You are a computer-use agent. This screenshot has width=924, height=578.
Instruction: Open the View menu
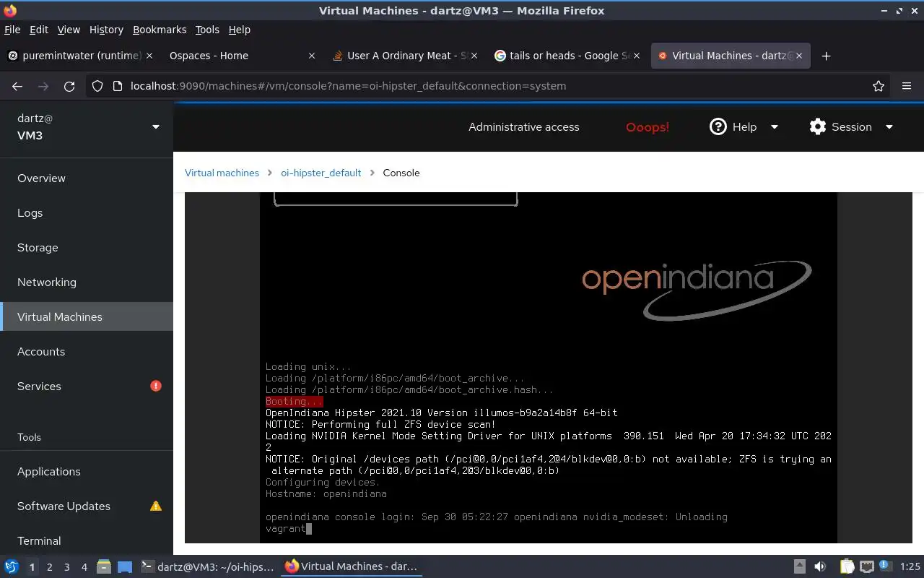click(69, 30)
